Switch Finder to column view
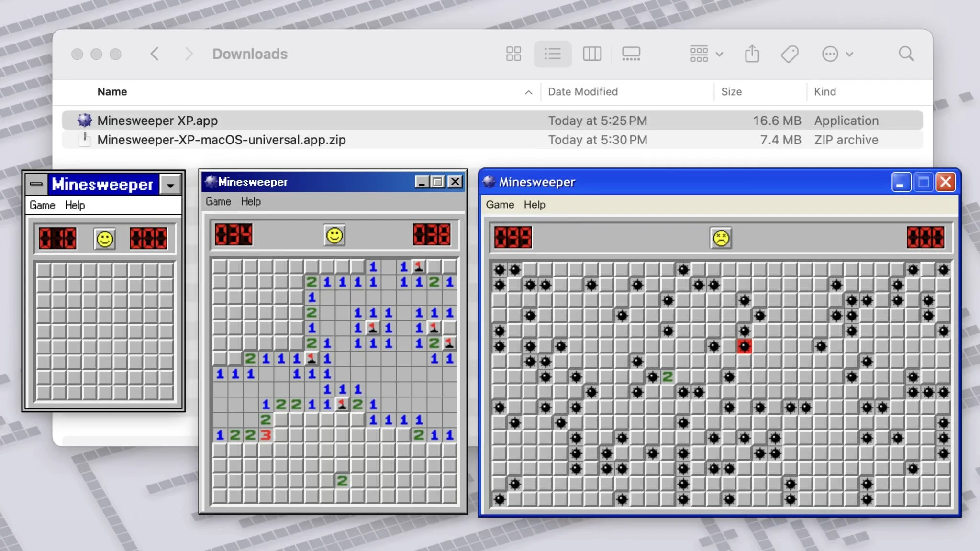Image resolution: width=980 pixels, height=551 pixels. [x=592, y=54]
